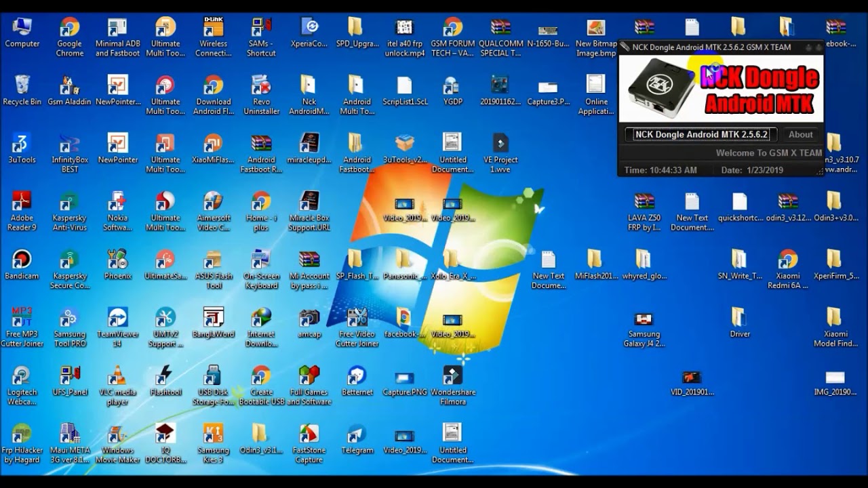Click the itel a40 frp unlock.mp4 file

405,37
